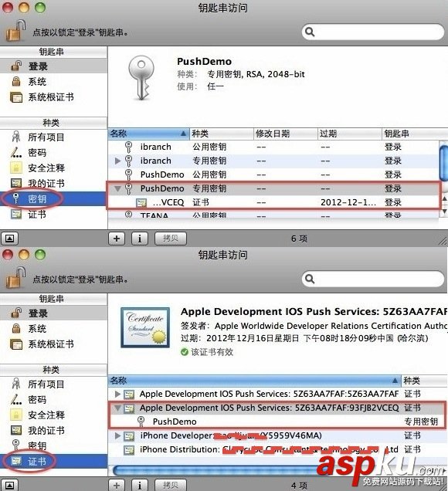Screen dimensions: 448x491
Task: Click the large key icon in the top preview
Action: tap(141, 78)
